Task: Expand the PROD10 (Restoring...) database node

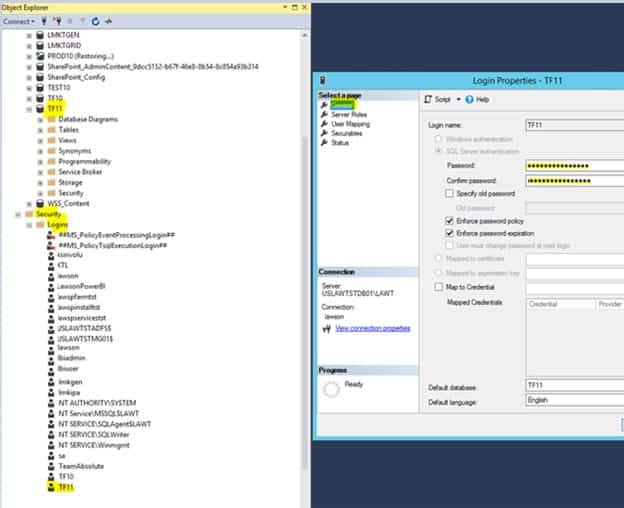Action: (29, 56)
